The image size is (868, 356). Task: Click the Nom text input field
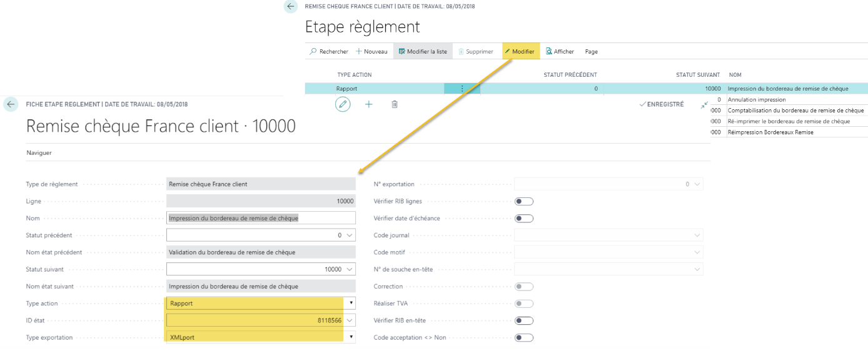click(x=260, y=218)
